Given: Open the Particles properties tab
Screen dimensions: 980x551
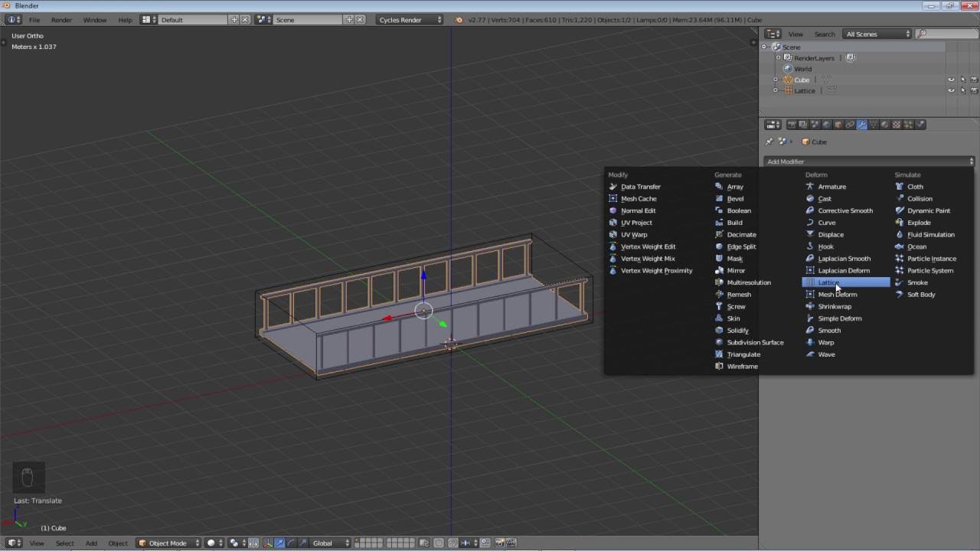Looking at the screenshot, I should [908, 125].
